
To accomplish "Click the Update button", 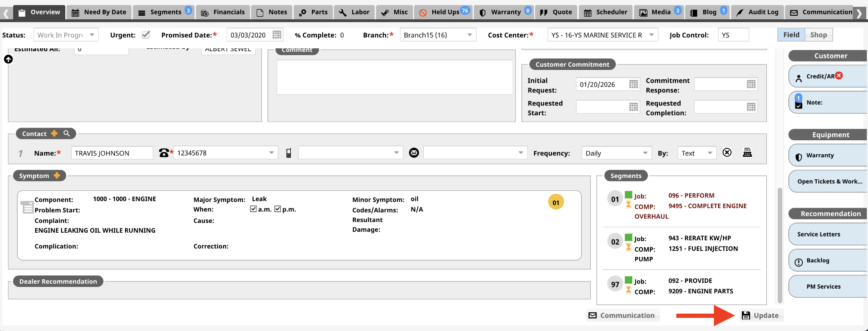I will pyautogui.click(x=760, y=315).
